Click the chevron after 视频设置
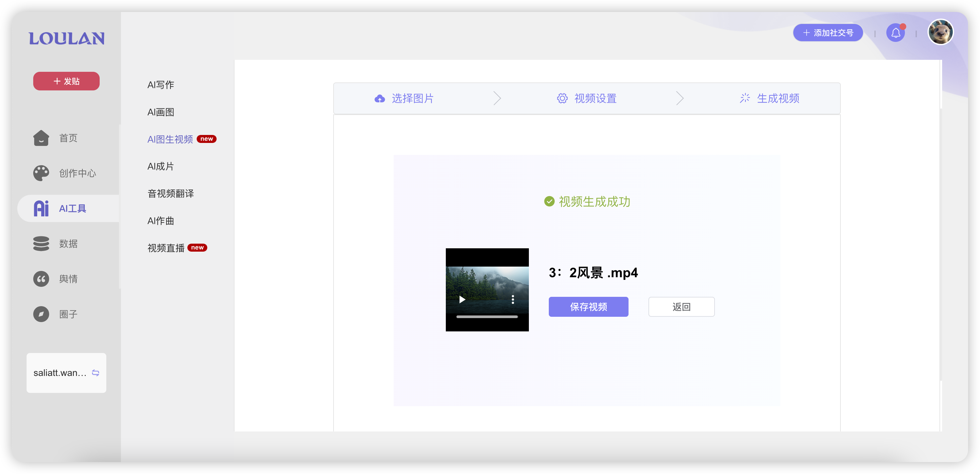The width and height of the screenshot is (980, 474). point(680,98)
